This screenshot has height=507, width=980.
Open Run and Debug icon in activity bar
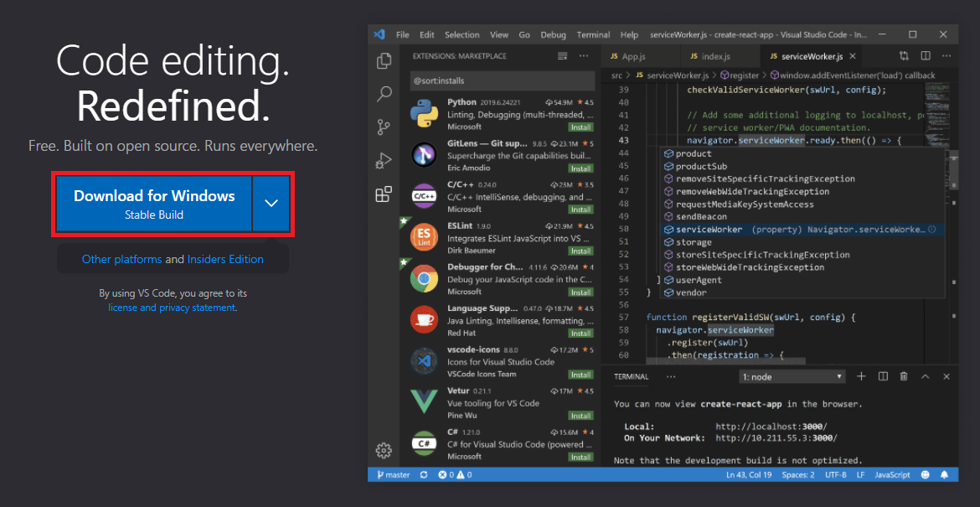384,161
